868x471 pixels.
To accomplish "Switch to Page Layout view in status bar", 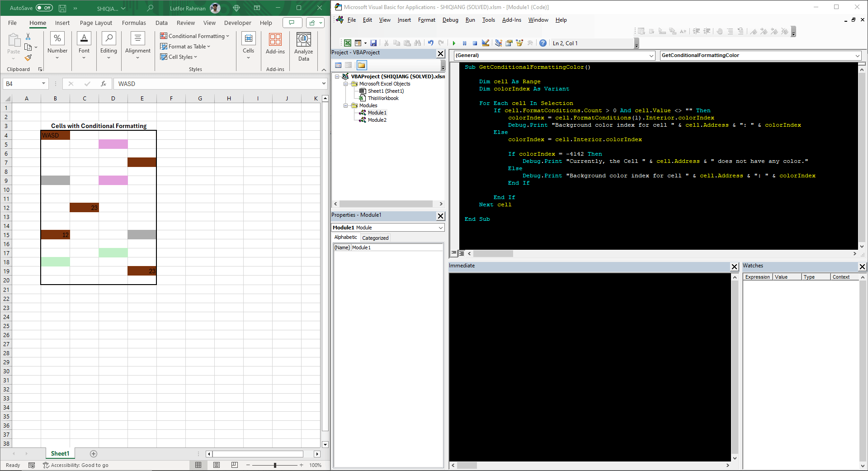I will click(217, 465).
